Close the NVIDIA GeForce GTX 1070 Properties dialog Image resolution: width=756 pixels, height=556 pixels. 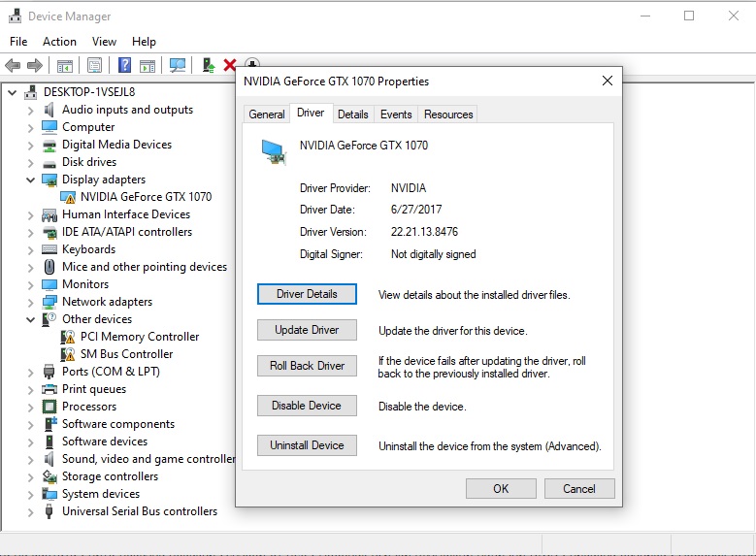(607, 81)
